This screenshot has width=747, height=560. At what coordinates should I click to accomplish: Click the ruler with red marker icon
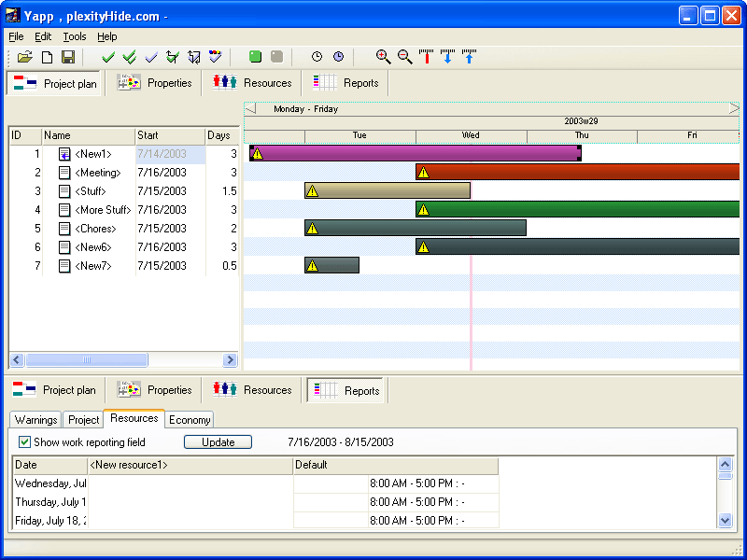(x=427, y=57)
